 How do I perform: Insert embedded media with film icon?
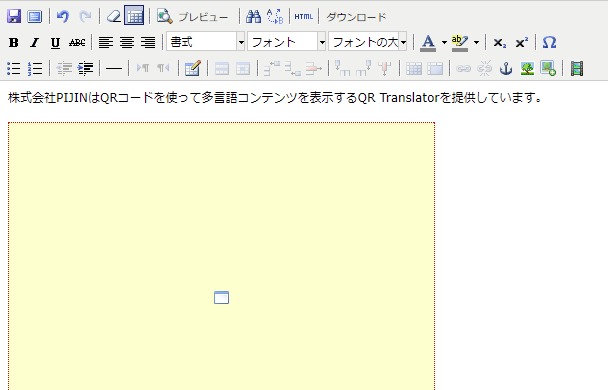click(577, 69)
